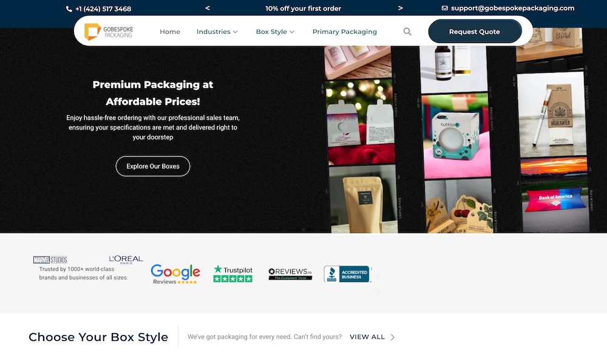
Task: Click the GoBespoke Packaging logo
Action: click(x=109, y=32)
